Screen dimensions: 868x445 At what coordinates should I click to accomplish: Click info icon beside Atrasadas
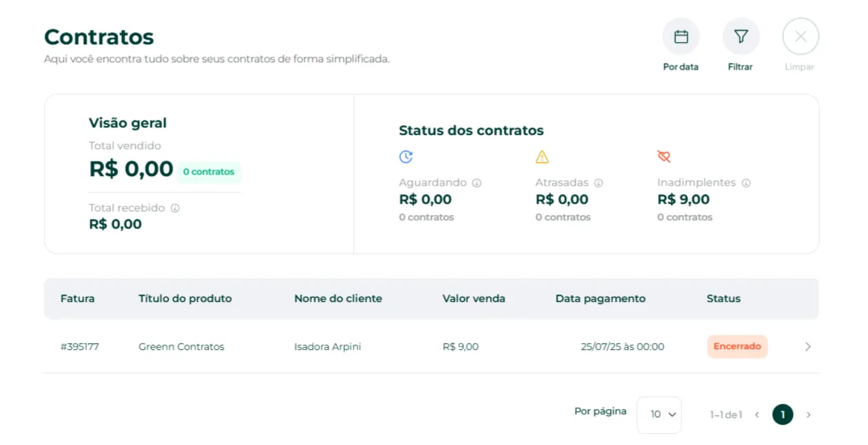[x=598, y=183]
